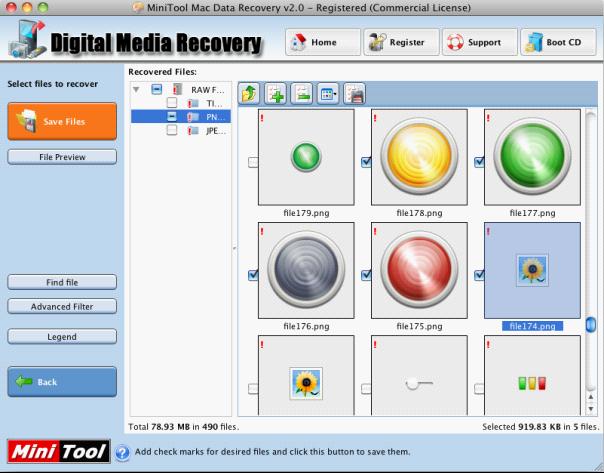Check the traffic-light bars thumbnail checkbox

[x=479, y=388]
